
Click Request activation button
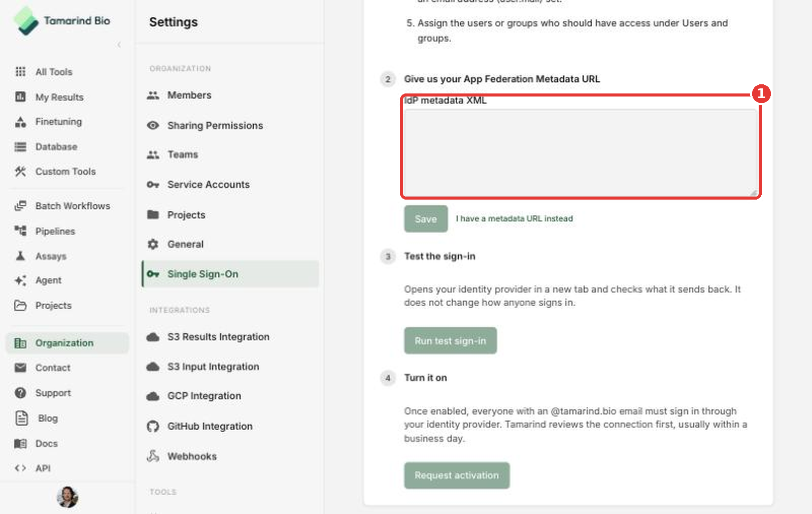click(457, 475)
